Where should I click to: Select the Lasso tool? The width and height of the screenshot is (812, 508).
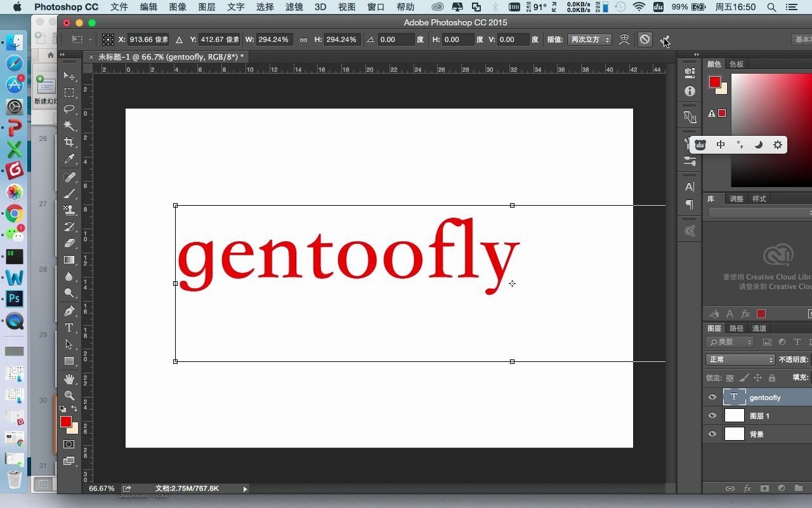[x=70, y=109]
